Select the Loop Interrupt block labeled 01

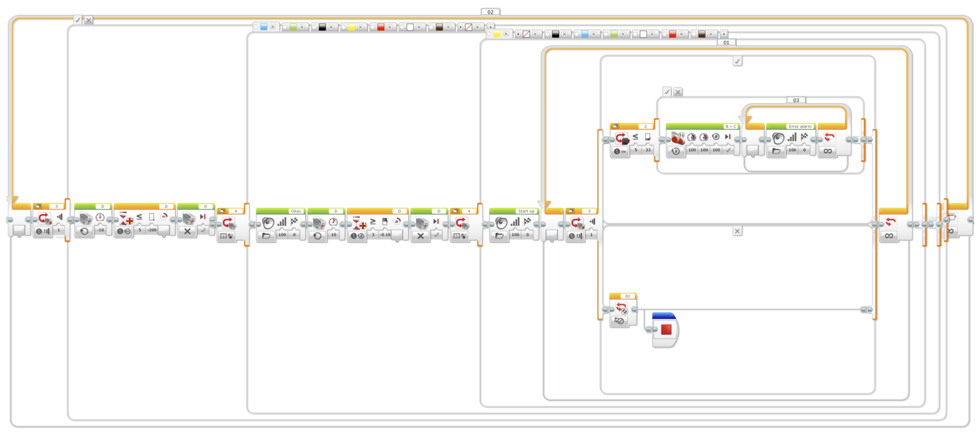tap(623, 309)
